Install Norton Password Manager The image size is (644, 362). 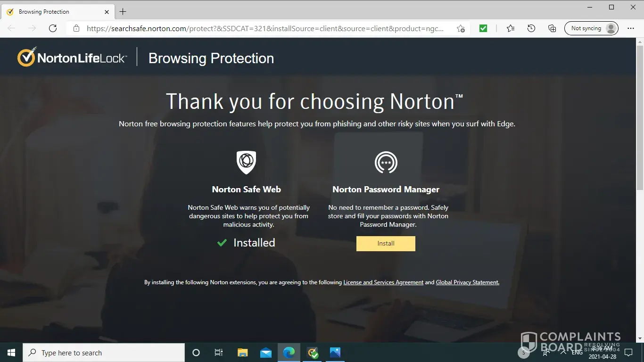386,243
